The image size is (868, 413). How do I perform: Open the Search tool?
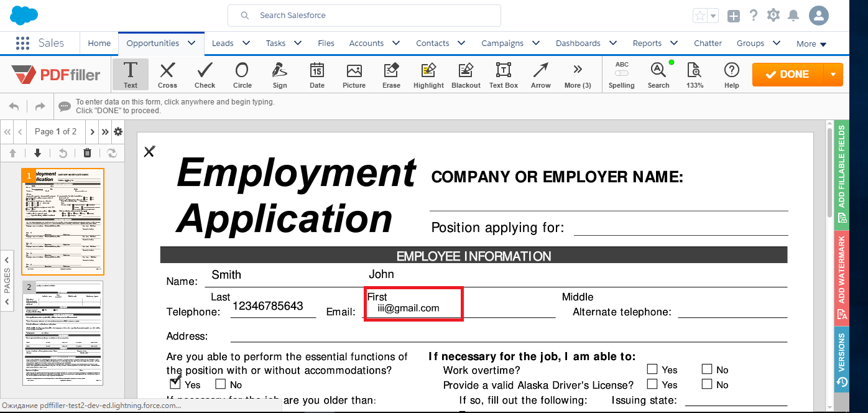pyautogui.click(x=658, y=75)
